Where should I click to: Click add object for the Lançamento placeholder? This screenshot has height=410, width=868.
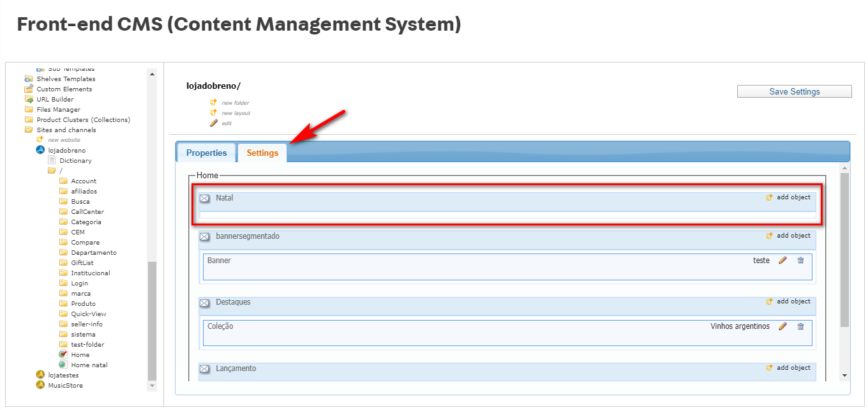click(793, 368)
